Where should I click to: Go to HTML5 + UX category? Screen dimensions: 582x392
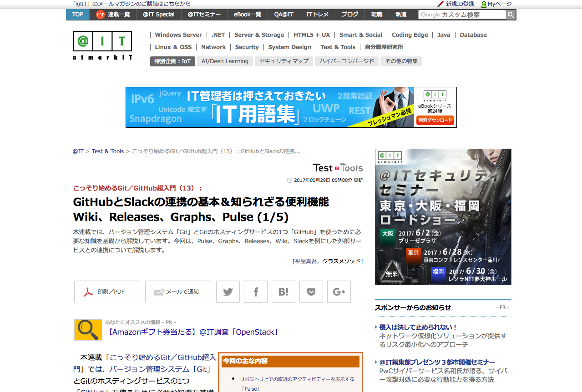pos(312,35)
